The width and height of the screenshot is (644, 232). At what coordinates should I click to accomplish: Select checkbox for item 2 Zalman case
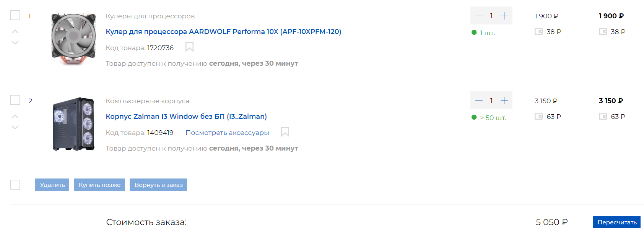point(15,100)
